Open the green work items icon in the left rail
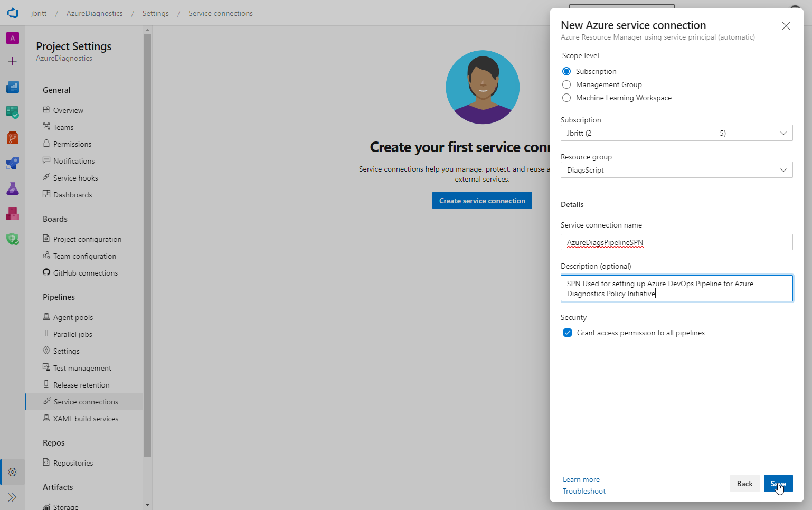 click(x=13, y=112)
